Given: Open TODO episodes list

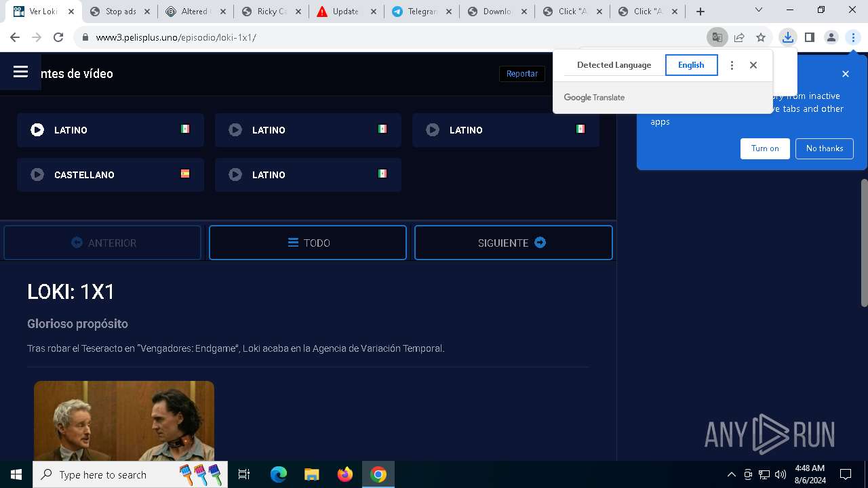Looking at the screenshot, I should coord(308,243).
